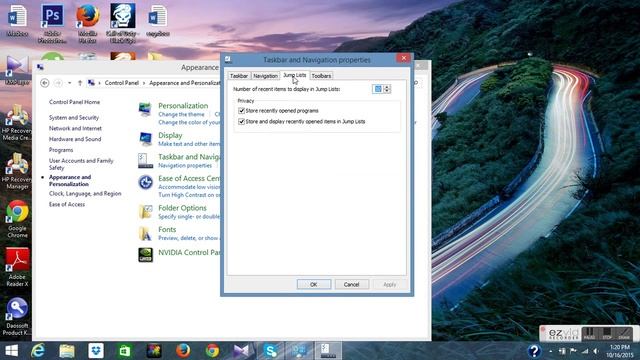Click the taskbar clock showing 1:20 PM
The width and height of the screenshot is (640, 360).
[619, 351]
